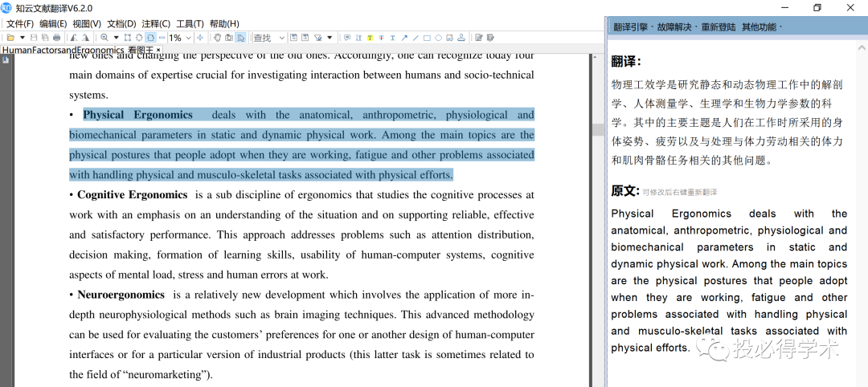
Task: Close the HumanFactorsandErgonomics tab
Action: click(x=158, y=51)
